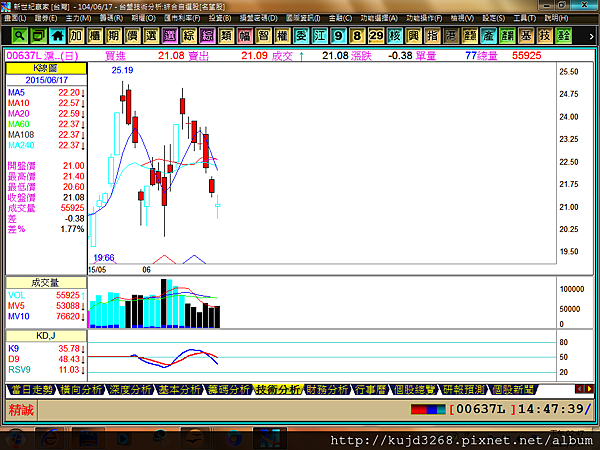The height and width of the screenshot is (450, 600).
Task: Open the 加 toolbar button
Action: [76, 36]
